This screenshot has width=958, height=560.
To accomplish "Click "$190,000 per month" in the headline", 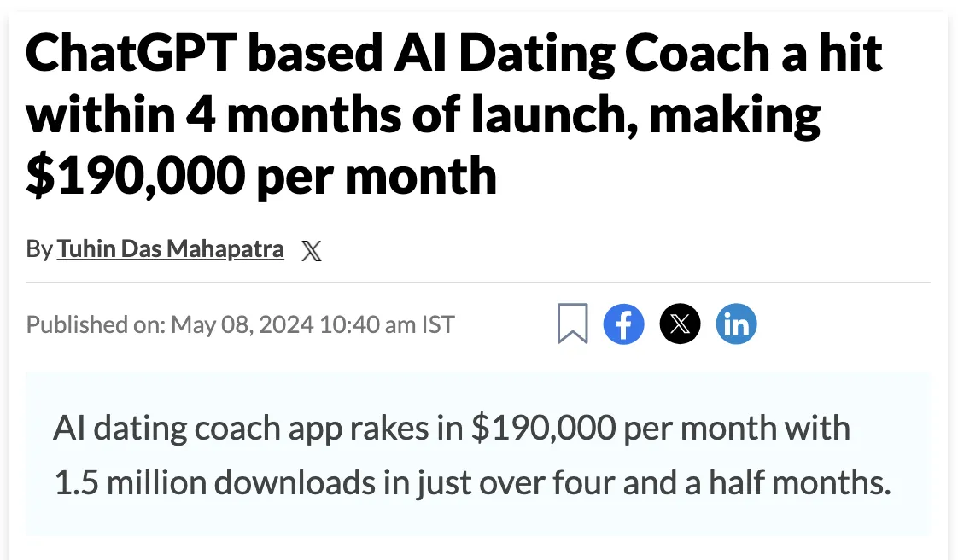I will pyautogui.click(x=261, y=176).
